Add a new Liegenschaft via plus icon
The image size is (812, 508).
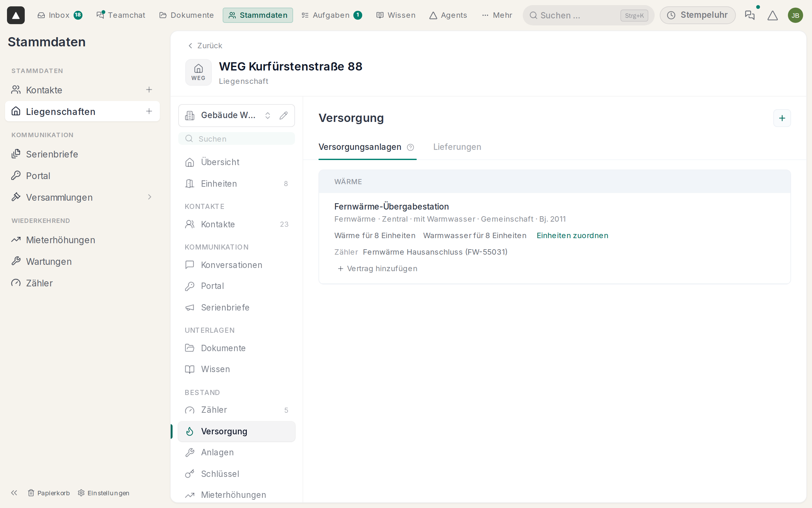point(149,111)
